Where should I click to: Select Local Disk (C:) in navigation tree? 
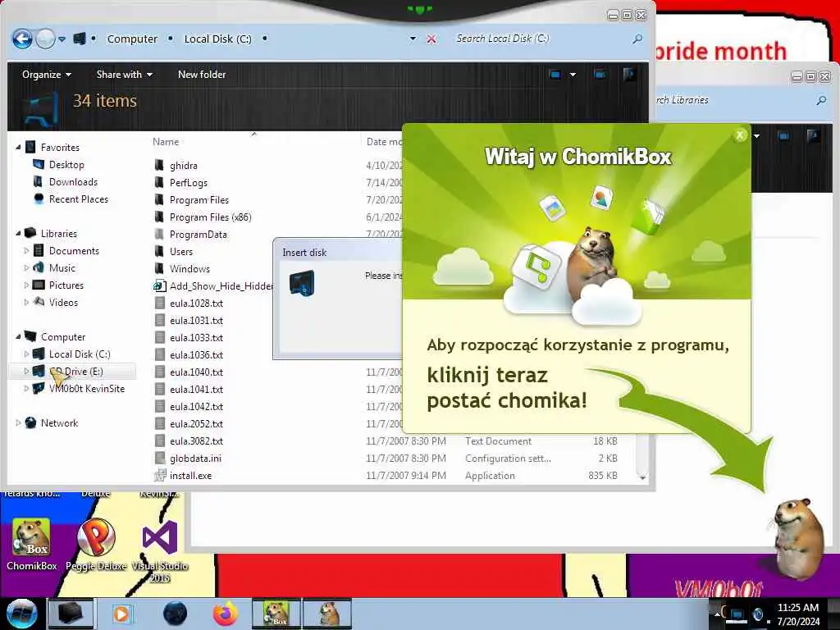tap(80, 354)
